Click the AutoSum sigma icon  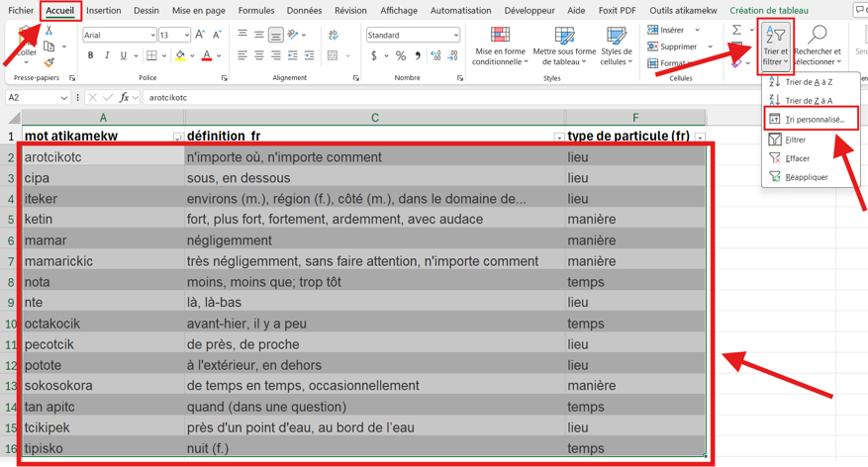[x=736, y=30]
